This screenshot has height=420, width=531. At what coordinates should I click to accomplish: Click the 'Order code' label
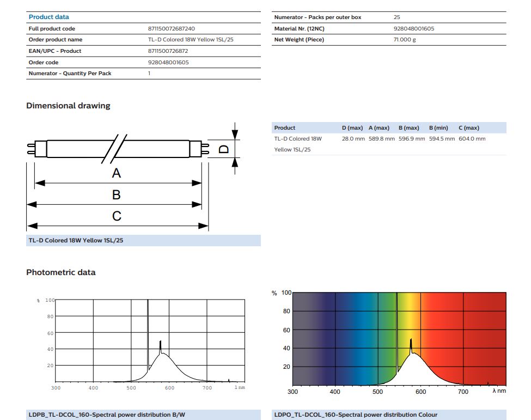coord(44,62)
